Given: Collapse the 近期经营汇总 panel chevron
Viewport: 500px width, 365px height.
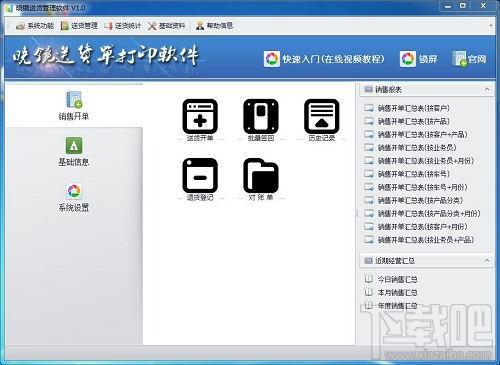Looking at the screenshot, I should point(487,260).
